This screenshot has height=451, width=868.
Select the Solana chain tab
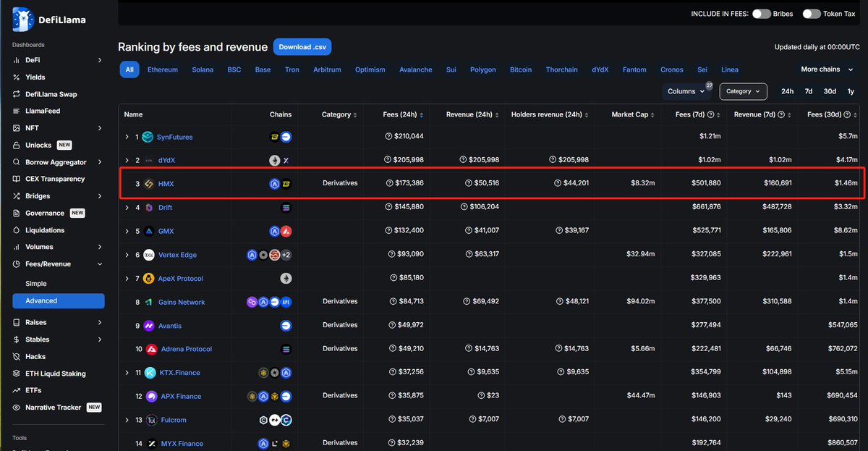(203, 69)
